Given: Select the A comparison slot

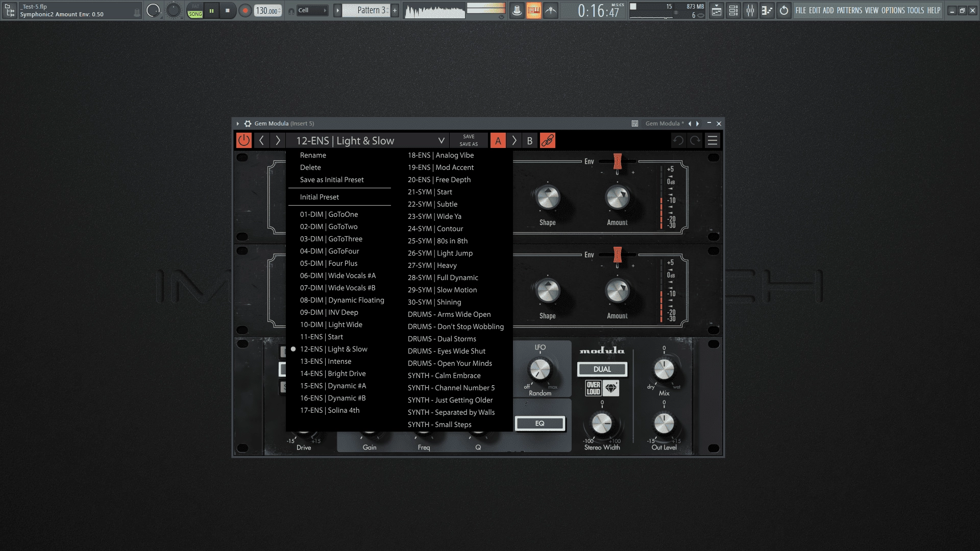Looking at the screenshot, I should coord(498,140).
